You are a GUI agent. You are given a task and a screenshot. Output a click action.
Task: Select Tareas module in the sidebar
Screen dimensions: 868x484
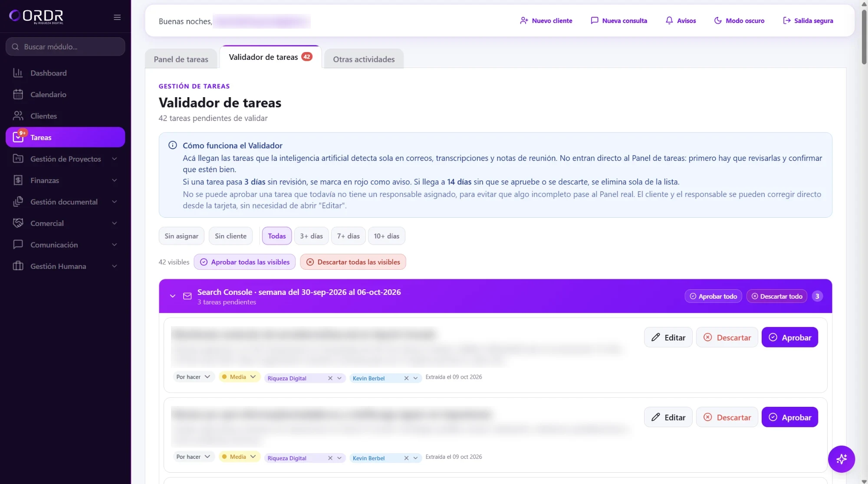[65, 137]
